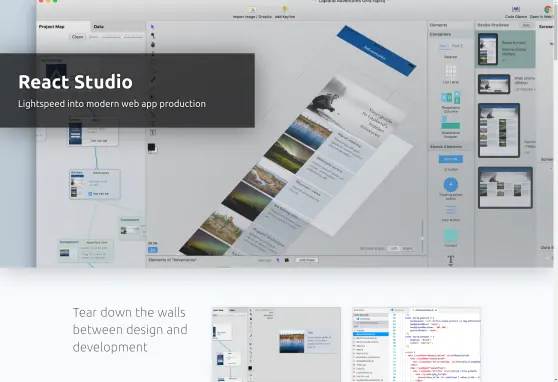Open the Project Map tab
Screen dimensions: 558x382
[52, 26]
